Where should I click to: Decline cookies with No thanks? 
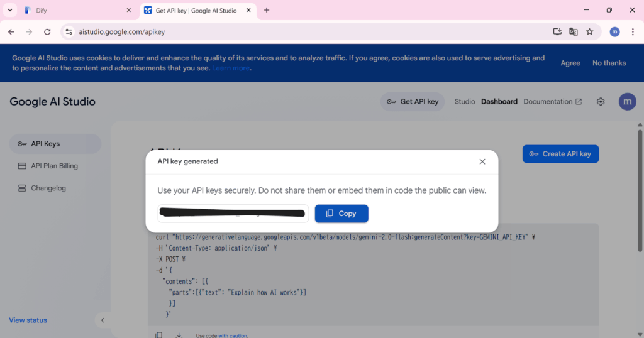[x=609, y=63]
